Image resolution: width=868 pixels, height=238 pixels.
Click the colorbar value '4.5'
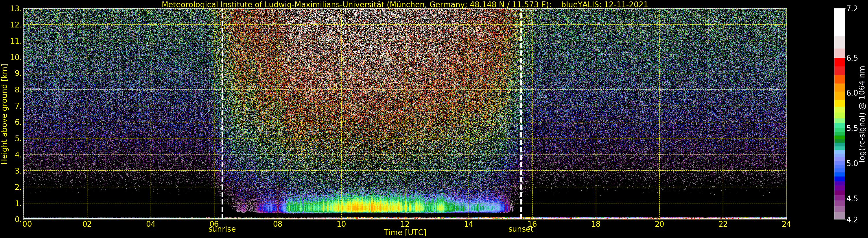(852, 199)
